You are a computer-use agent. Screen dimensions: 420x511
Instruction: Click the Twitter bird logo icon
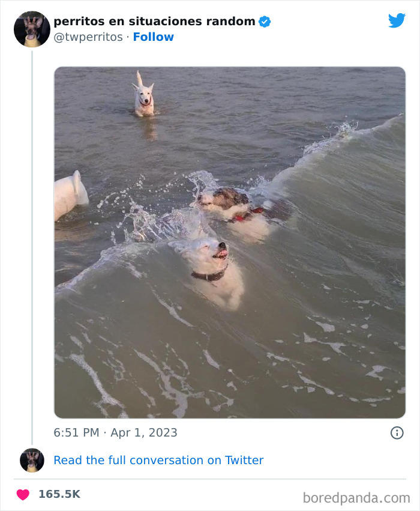click(397, 20)
